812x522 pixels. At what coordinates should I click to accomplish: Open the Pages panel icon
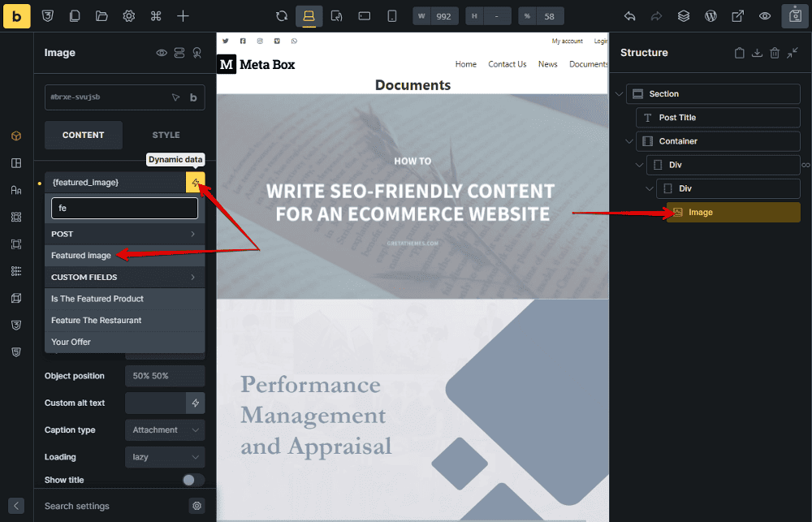pos(75,16)
